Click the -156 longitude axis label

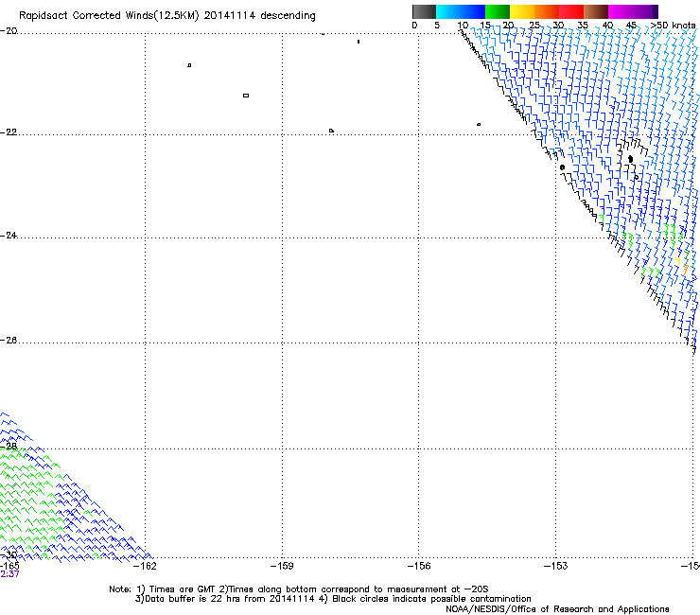click(x=419, y=567)
